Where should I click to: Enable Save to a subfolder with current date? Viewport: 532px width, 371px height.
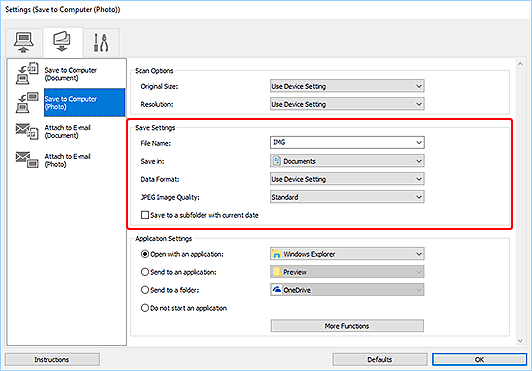pos(145,215)
